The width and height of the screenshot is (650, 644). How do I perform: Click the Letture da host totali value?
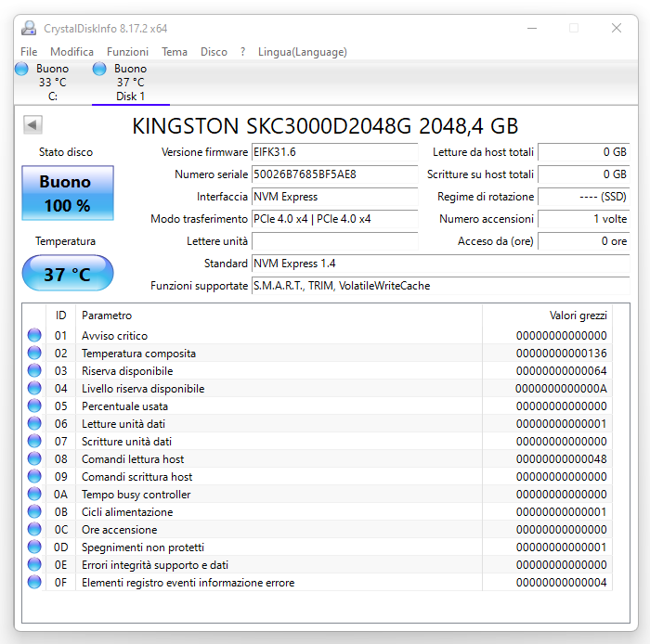coord(584,152)
